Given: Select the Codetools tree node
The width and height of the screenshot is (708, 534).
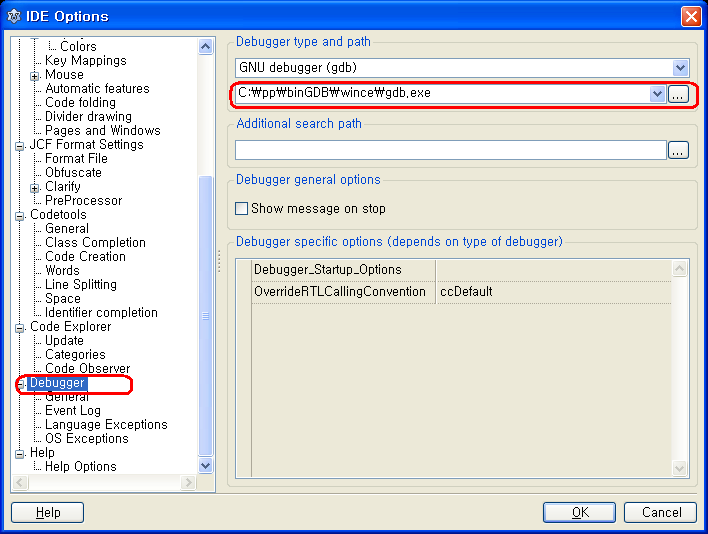Looking at the screenshot, I should tap(58, 214).
